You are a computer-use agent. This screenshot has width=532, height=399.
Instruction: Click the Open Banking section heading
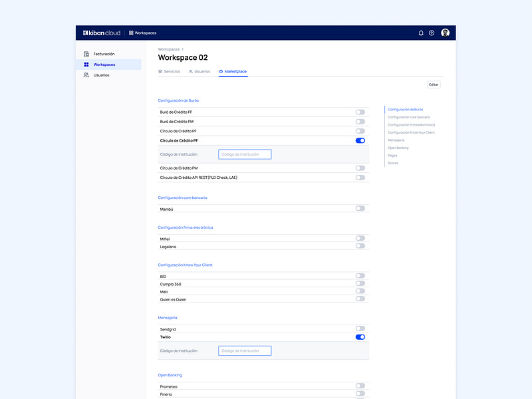[170, 375]
